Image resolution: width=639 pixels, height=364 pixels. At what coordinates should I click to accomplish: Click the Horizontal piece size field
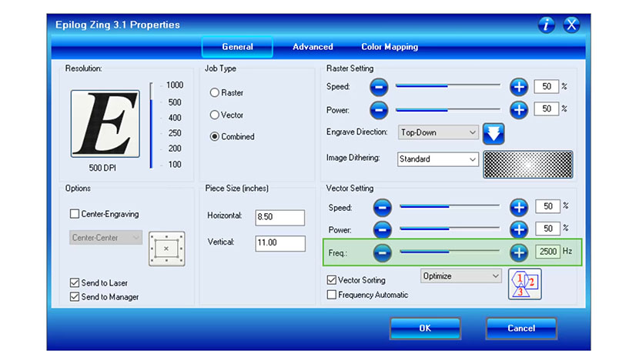coord(279,218)
